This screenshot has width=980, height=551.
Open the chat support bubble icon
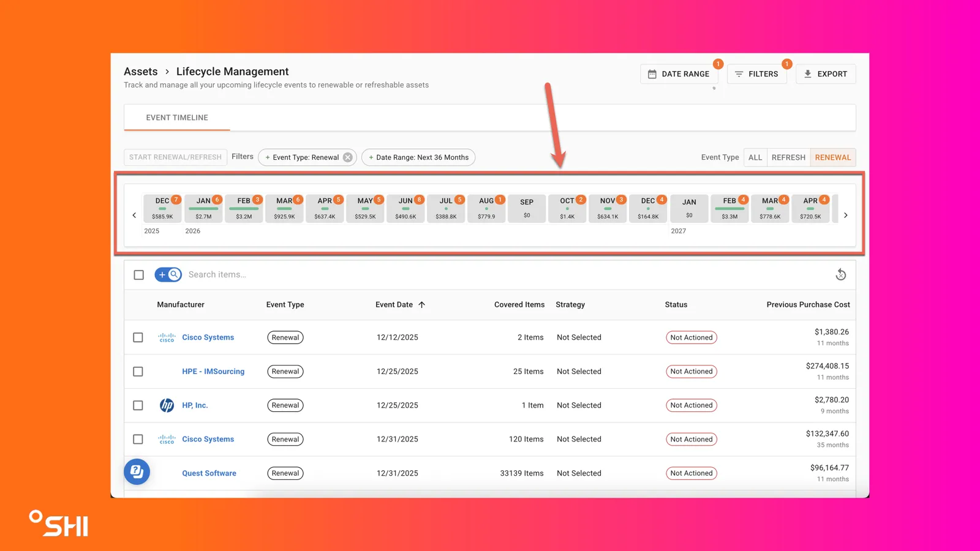coord(137,471)
